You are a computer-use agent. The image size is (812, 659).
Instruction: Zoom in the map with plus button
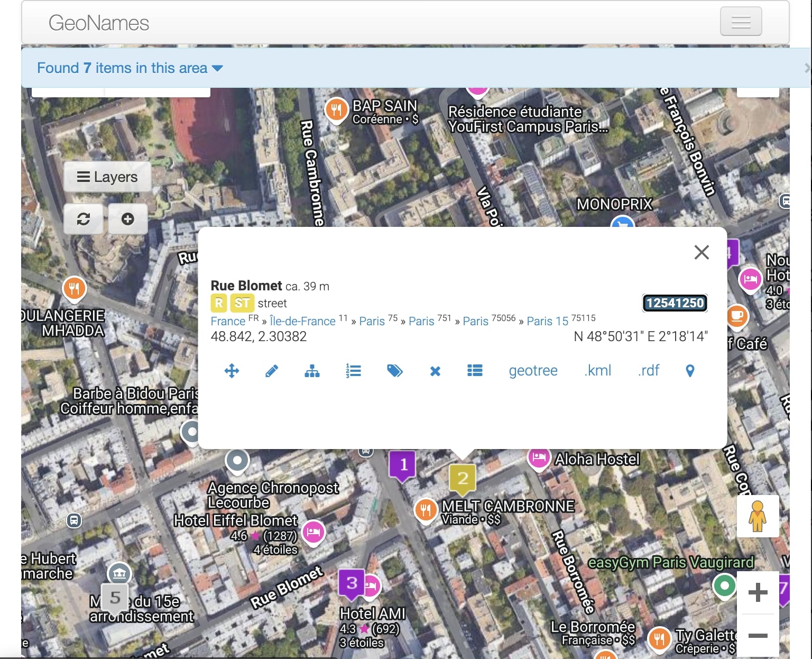point(758,592)
